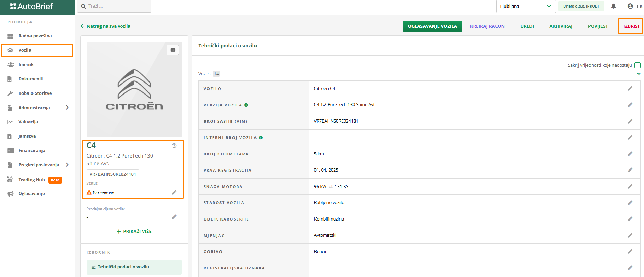Expand the Pregled poslovanja submenu
Image resolution: width=644 pixels, height=277 pixels.
[x=67, y=165]
